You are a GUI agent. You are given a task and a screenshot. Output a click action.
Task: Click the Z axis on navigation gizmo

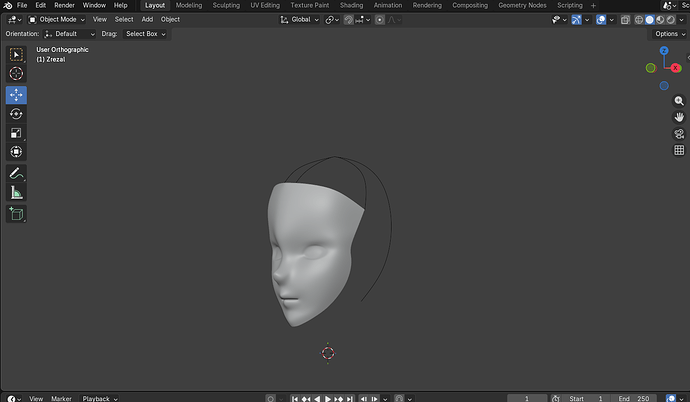(664, 51)
